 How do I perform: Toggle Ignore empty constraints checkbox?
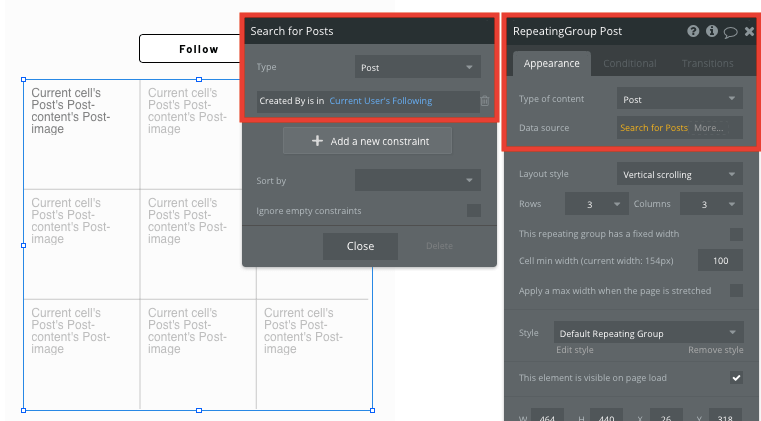474,211
